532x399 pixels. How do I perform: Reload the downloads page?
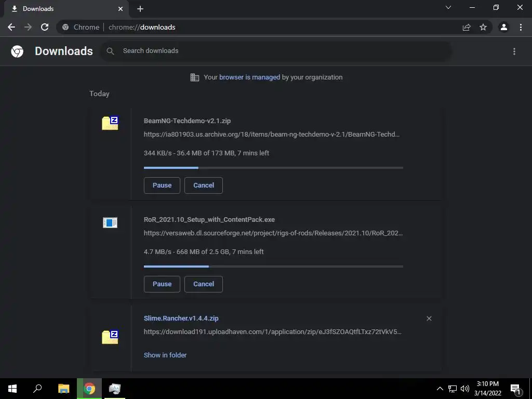coord(45,27)
